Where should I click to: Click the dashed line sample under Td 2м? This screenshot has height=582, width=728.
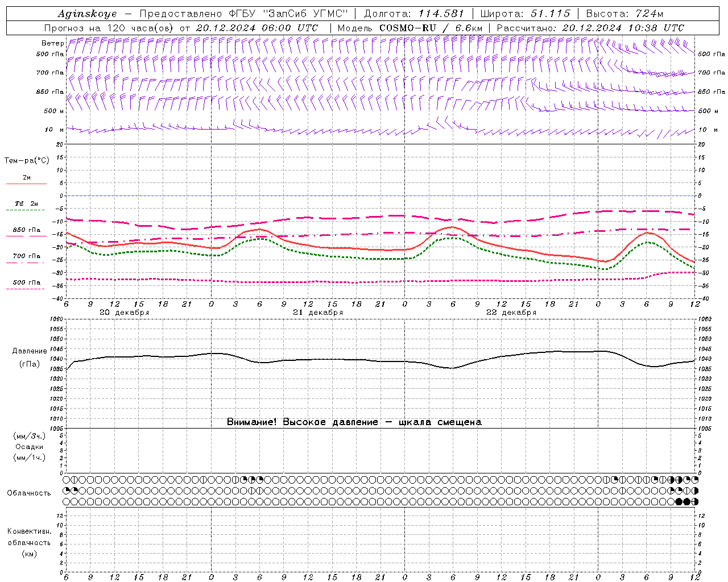26,210
